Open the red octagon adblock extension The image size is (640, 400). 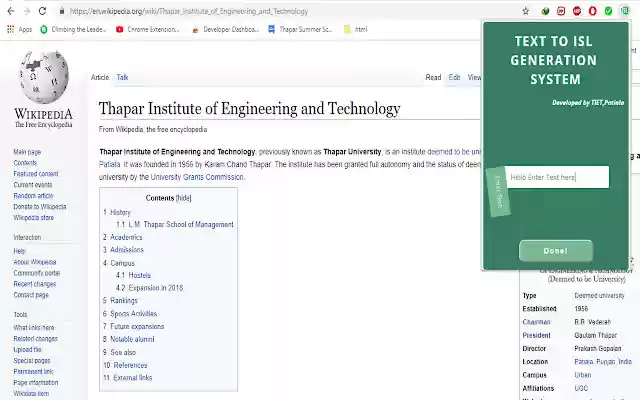coord(577,11)
